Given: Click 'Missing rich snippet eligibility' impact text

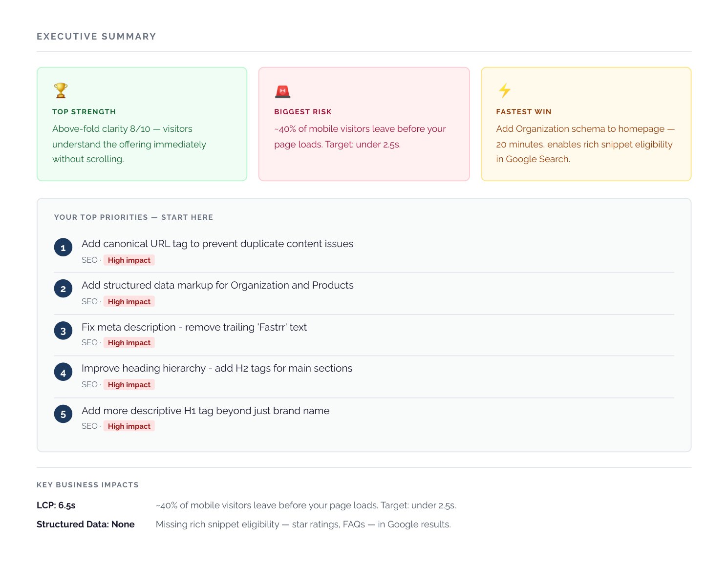Looking at the screenshot, I should (x=303, y=524).
